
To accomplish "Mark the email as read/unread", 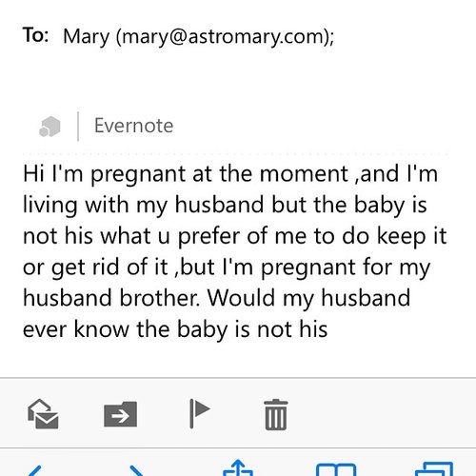I will 43,414.
